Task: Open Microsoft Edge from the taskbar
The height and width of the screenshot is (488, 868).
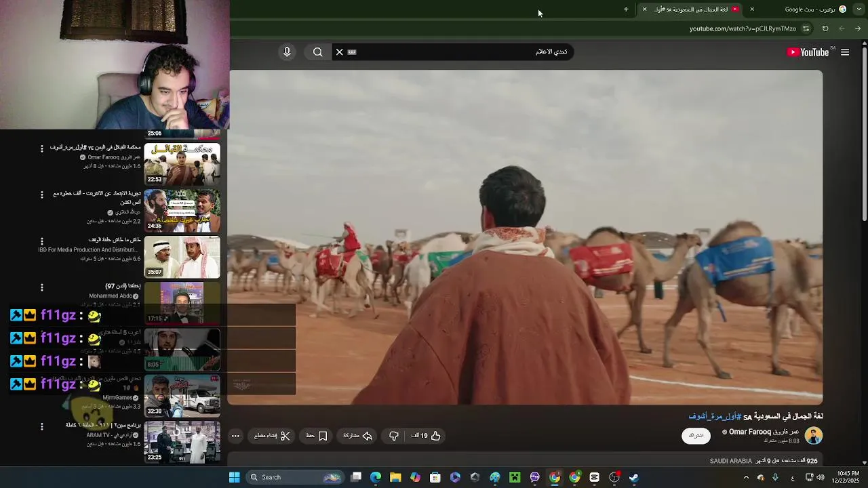Action: [x=376, y=477]
